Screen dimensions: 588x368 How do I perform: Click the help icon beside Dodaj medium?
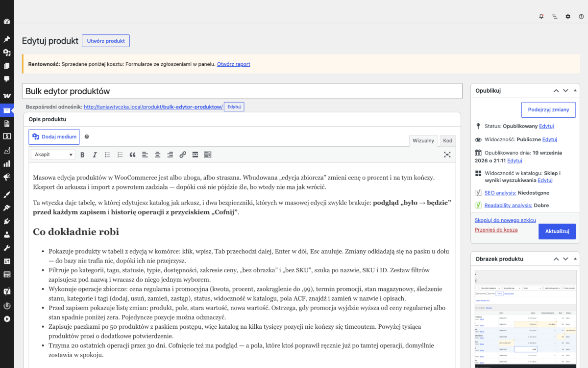(87, 137)
